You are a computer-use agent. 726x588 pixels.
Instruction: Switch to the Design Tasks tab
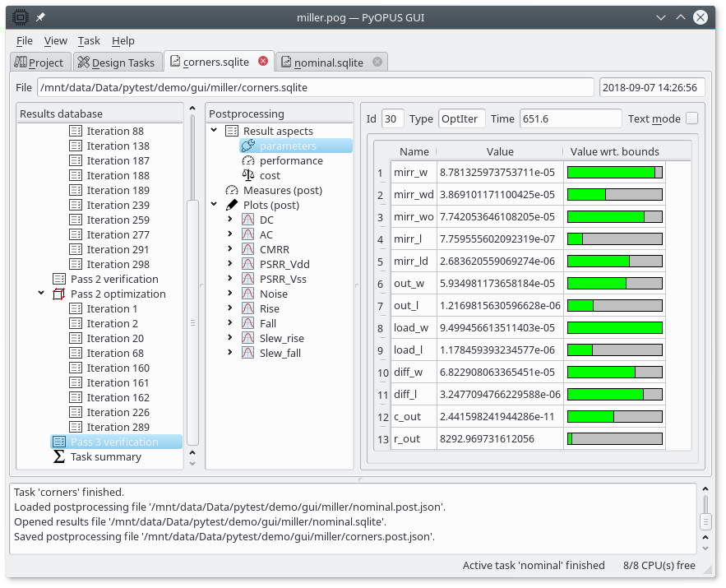(116, 63)
